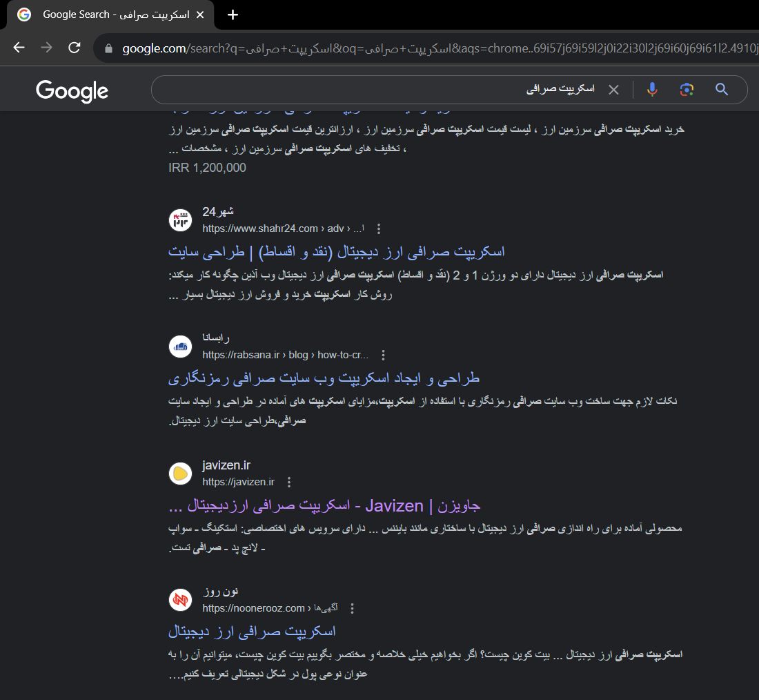Open the shahr24 site favicon
The height and width of the screenshot is (700, 759).
(181, 220)
